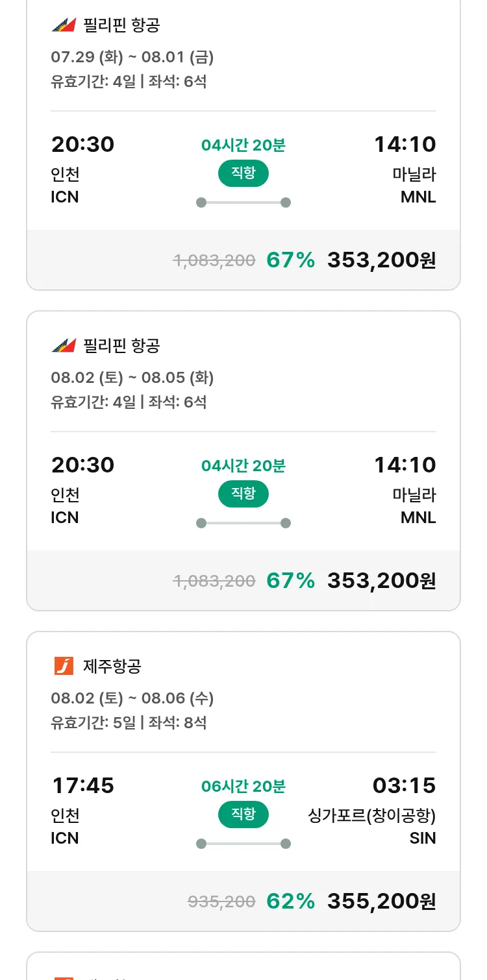Image resolution: width=487 pixels, height=980 pixels.
Task: Tap 직항 badge on the Singapore flight
Action: (x=243, y=815)
